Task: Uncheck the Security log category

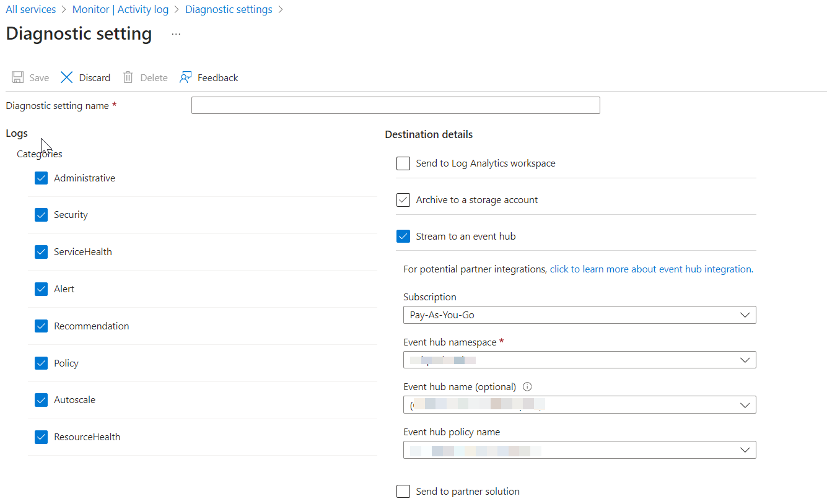Action: pos(41,215)
